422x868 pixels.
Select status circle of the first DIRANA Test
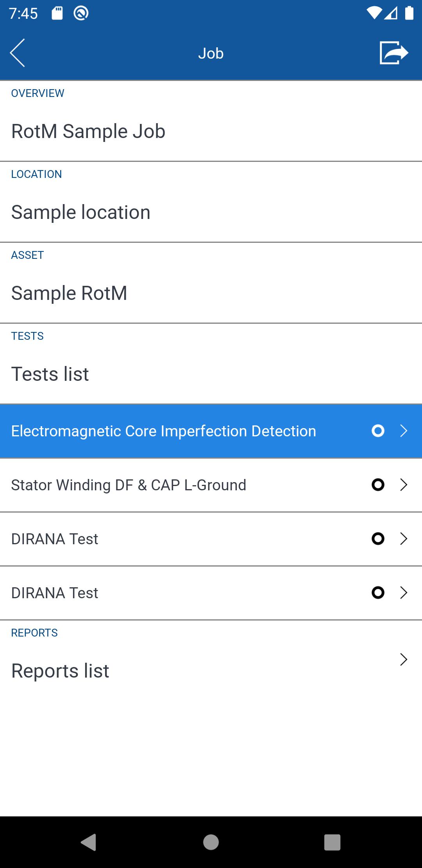(x=378, y=539)
